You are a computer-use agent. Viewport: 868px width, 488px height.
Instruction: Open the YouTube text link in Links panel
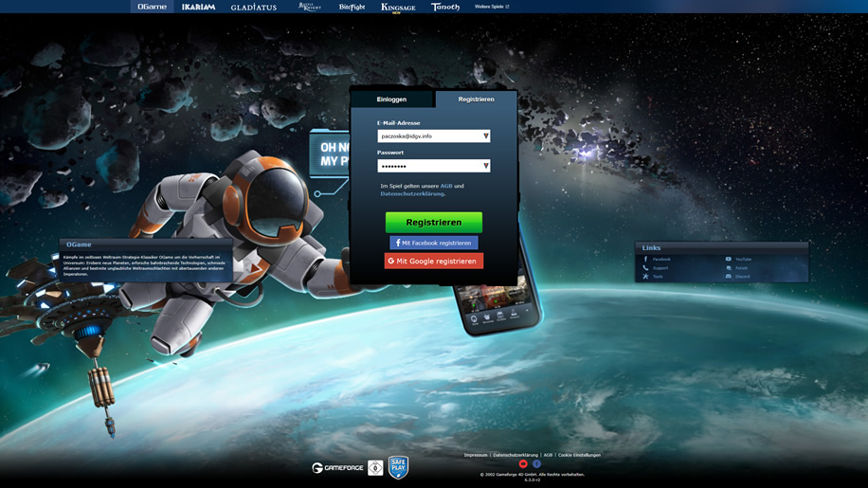744,259
